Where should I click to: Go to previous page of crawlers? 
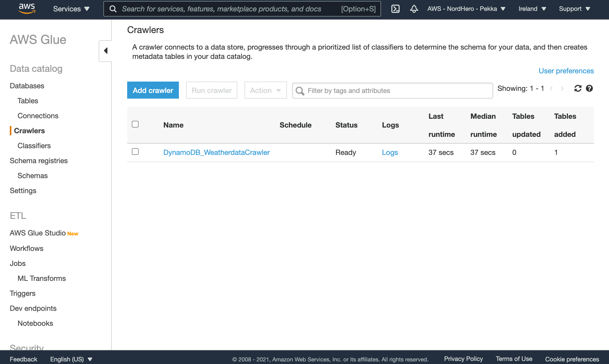coord(551,89)
